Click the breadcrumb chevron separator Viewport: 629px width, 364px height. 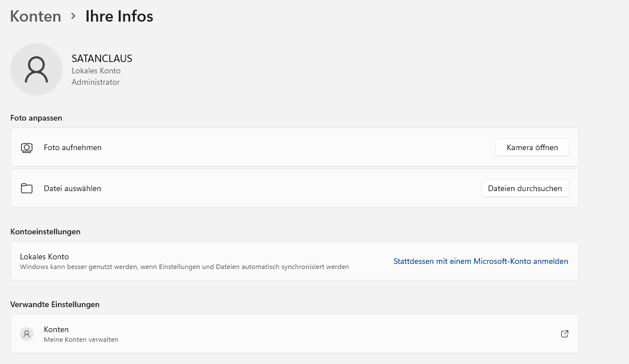(73, 16)
